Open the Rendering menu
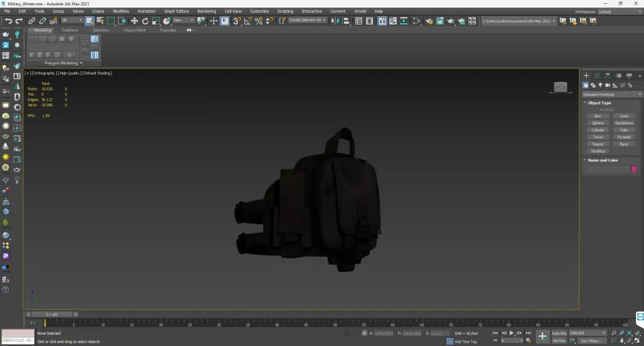The height and width of the screenshot is (346, 644). (x=207, y=11)
